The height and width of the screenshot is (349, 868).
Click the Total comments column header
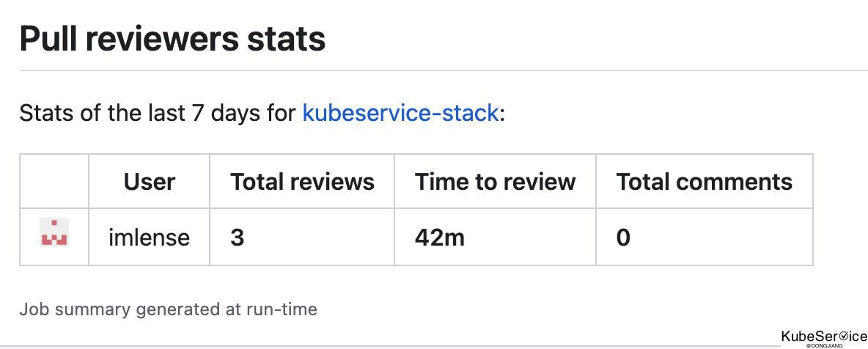pos(704,182)
